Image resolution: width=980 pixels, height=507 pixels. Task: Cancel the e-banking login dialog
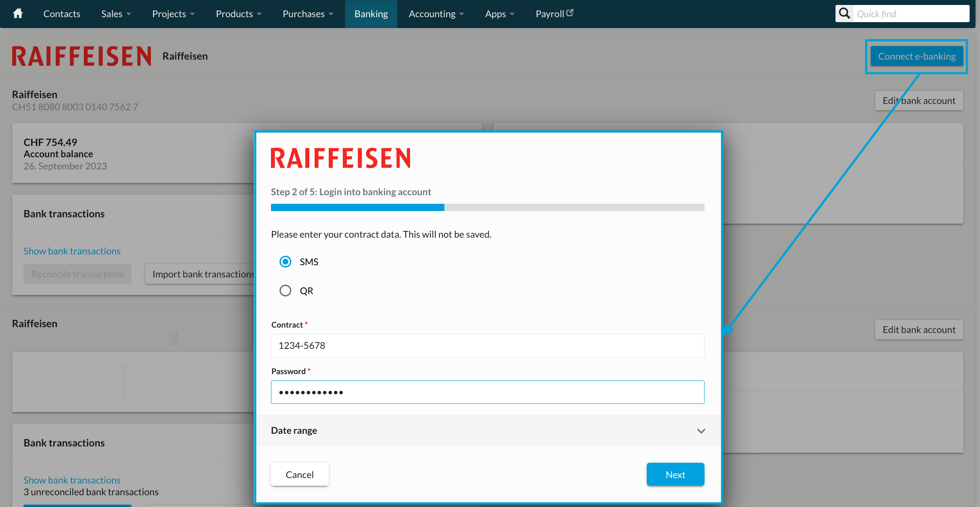point(299,474)
